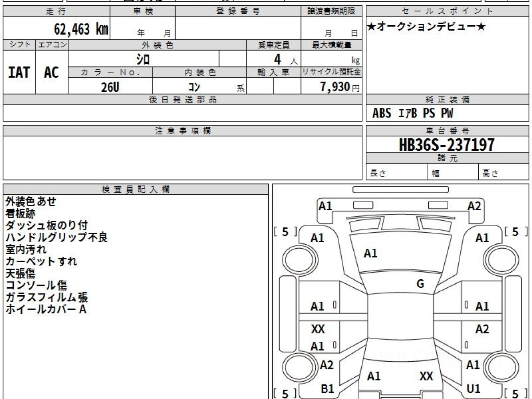Click the カラーNo. label
The height and width of the screenshot is (399, 532).
coord(110,73)
